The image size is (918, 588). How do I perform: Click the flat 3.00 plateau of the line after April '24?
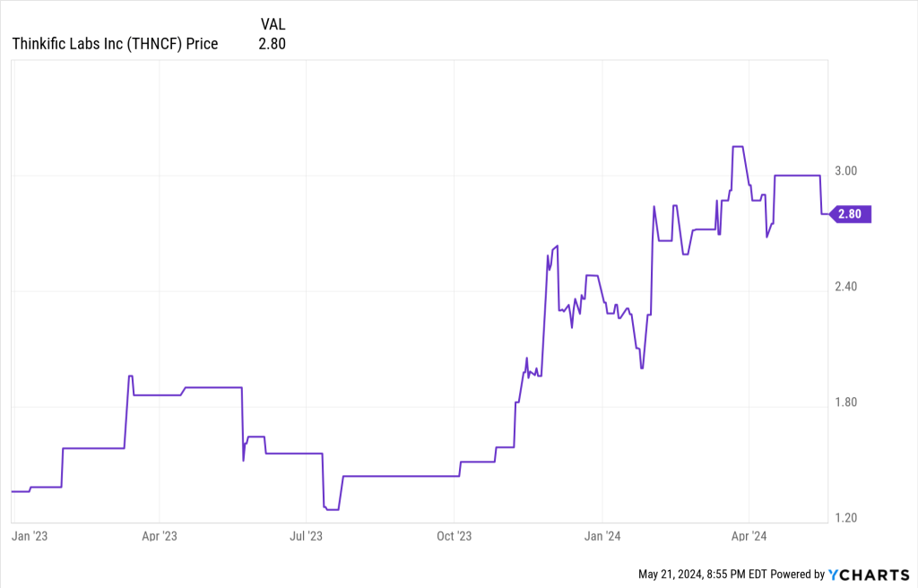point(798,176)
